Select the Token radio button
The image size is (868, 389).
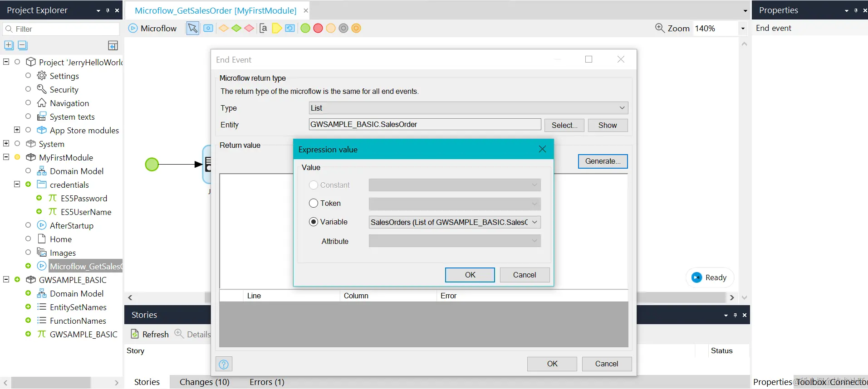point(314,203)
